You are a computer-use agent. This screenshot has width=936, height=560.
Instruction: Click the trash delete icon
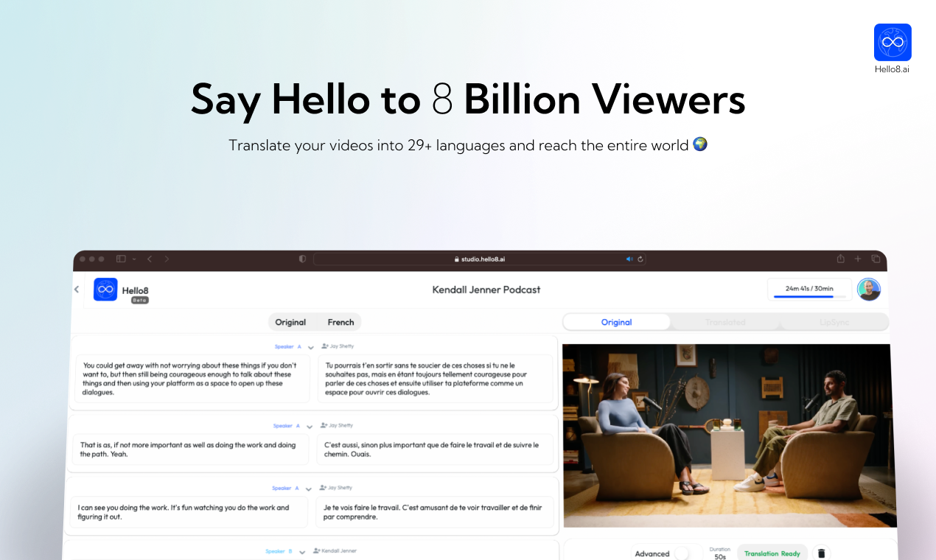coord(822,553)
